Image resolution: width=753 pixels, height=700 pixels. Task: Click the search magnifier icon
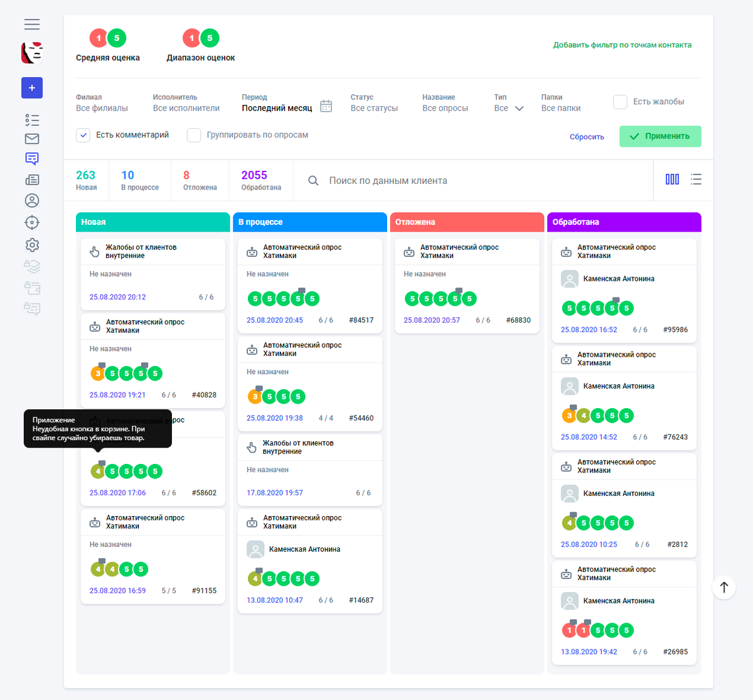click(x=313, y=181)
